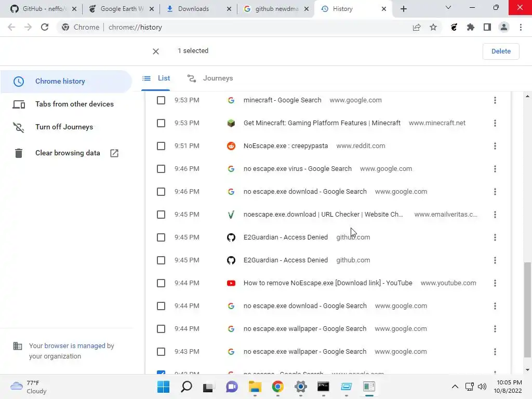Open the Command Prompt taskbar icon

click(x=323, y=387)
